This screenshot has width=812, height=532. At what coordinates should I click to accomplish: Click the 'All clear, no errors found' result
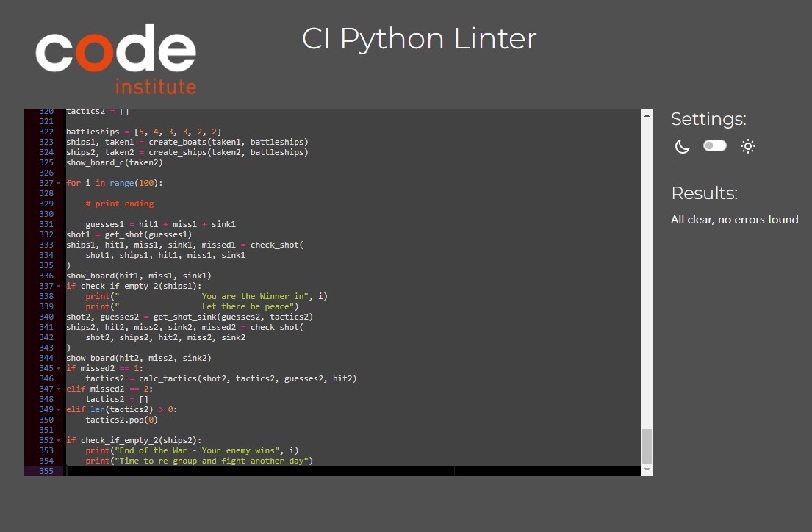click(x=734, y=220)
